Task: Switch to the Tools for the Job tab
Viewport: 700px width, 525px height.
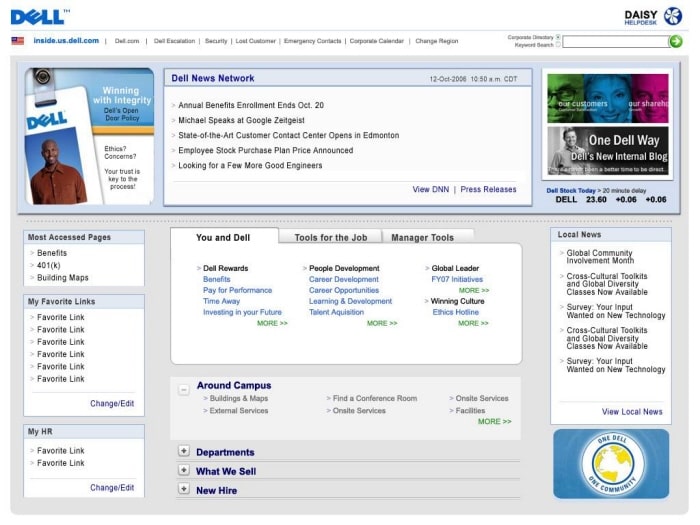Action: [331, 238]
